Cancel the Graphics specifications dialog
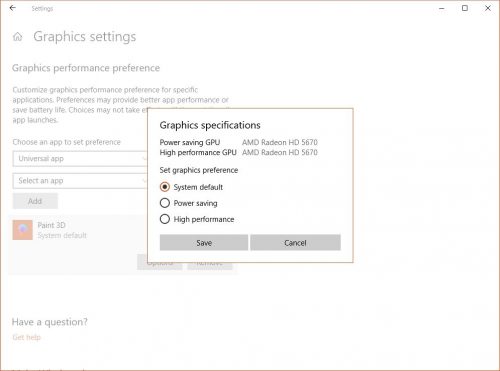Screen dimensions: 500x371 pos(295,242)
